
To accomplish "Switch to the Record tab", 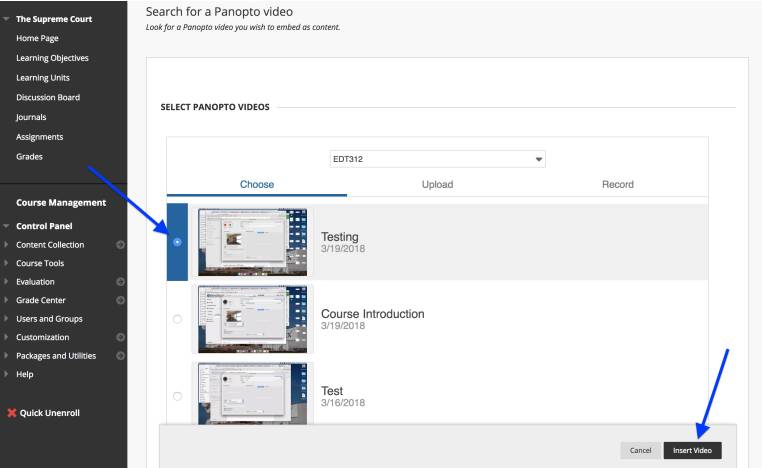I will (617, 184).
